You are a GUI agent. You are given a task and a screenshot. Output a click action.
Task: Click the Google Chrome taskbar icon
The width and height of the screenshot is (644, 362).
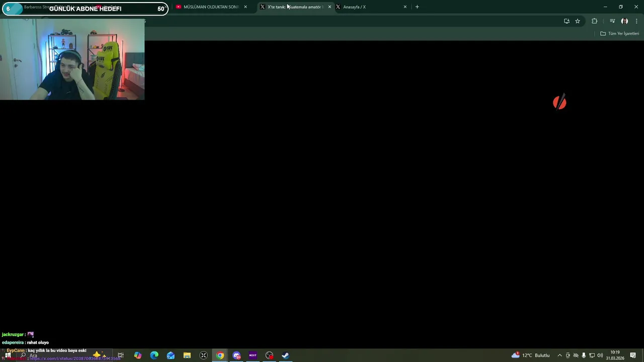(220, 355)
